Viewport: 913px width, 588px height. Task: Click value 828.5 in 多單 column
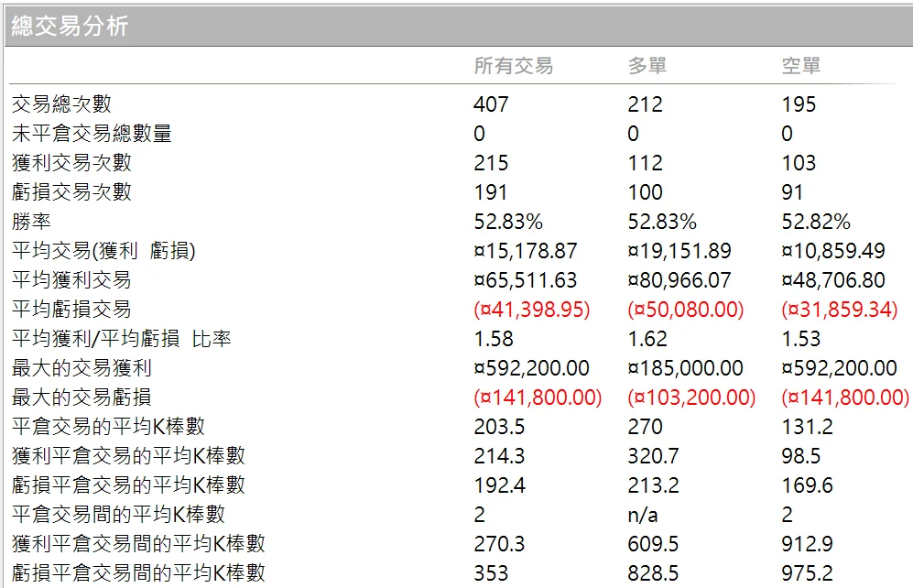point(653,573)
